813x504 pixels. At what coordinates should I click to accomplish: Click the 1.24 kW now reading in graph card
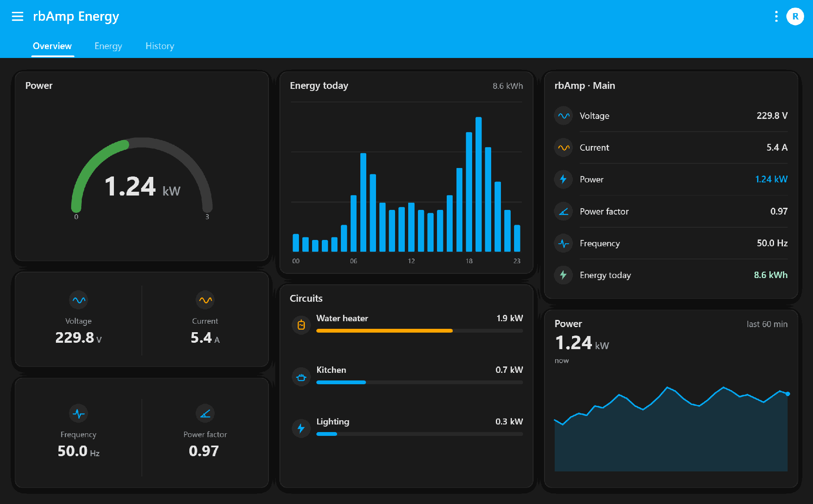pos(582,343)
